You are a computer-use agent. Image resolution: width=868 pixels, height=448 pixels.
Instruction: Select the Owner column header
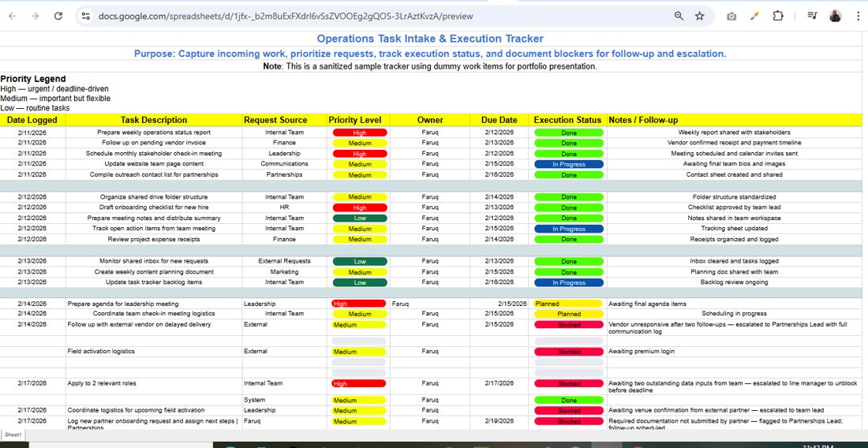coord(430,120)
